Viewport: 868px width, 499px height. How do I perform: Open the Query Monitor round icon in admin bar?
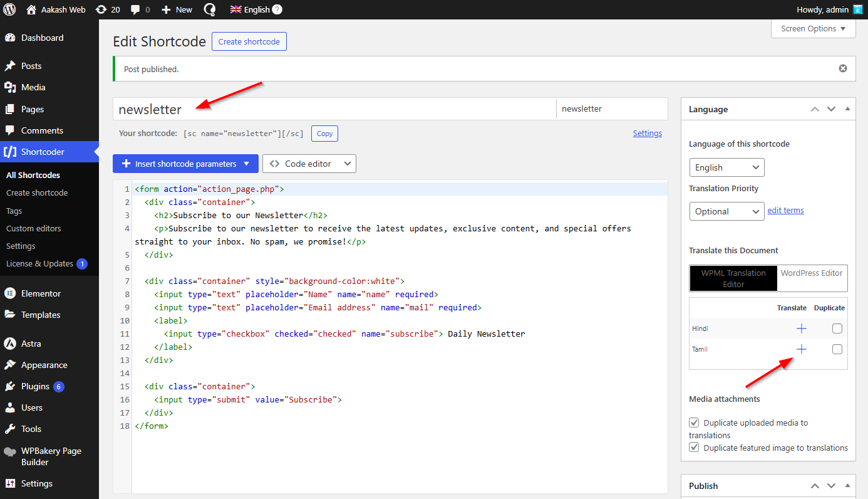pyautogui.click(x=210, y=9)
